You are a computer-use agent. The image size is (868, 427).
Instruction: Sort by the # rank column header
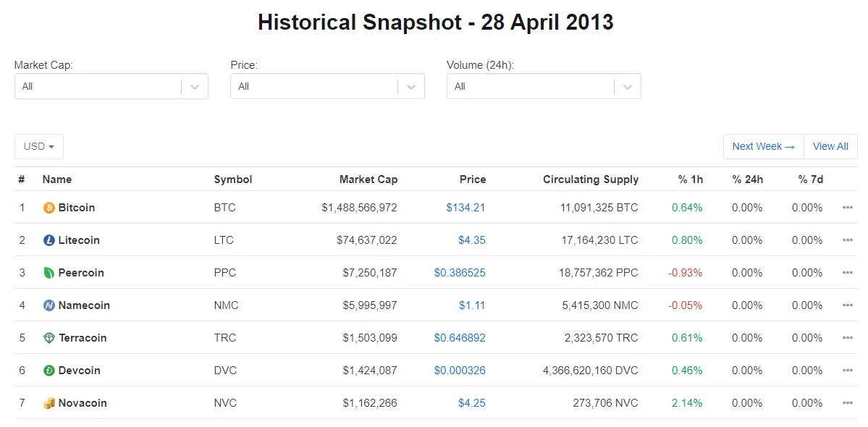point(21,179)
